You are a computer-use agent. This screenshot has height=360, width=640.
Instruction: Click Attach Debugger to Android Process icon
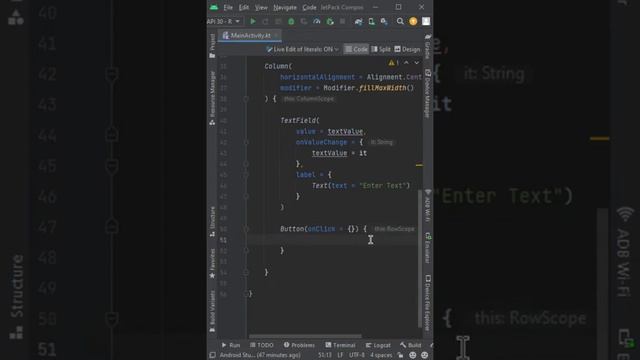coord(330,21)
